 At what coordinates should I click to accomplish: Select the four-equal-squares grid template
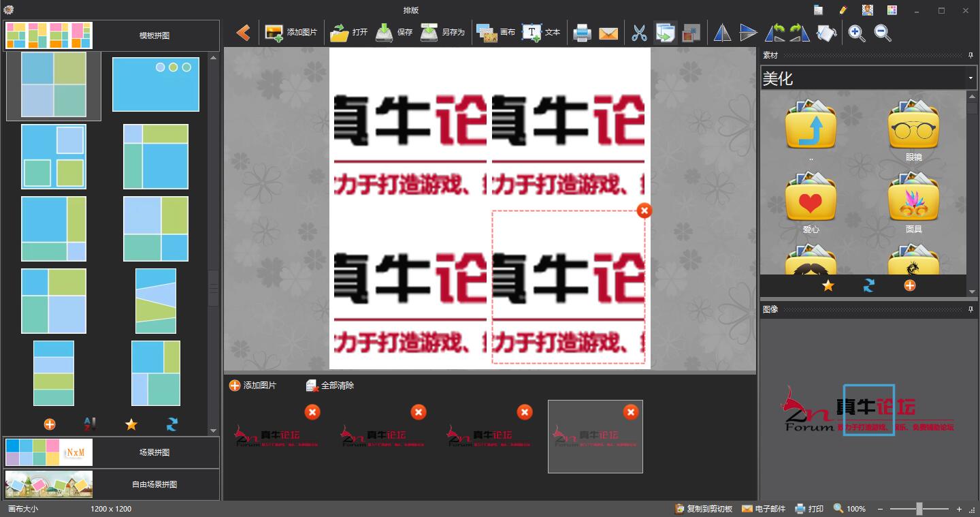54,84
